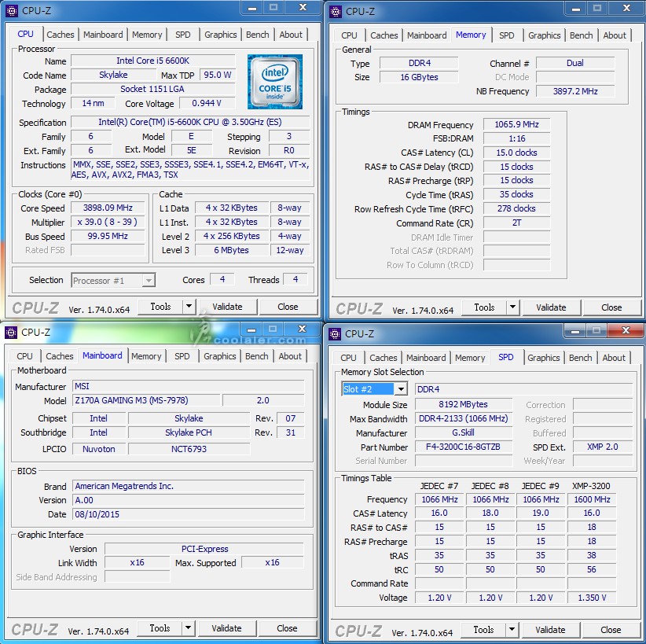The width and height of the screenshot is (646, 644).
Task: Close the processor info window via title bar X
Action: click(303, 8)
